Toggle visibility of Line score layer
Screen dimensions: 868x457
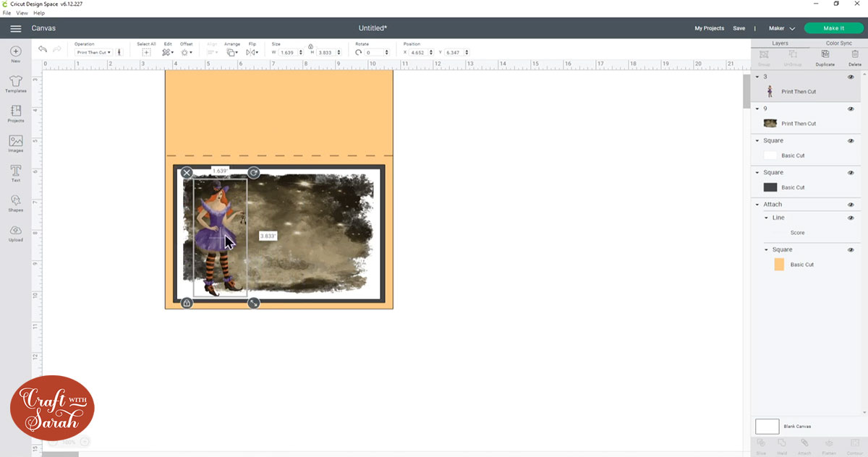(851, 218)
